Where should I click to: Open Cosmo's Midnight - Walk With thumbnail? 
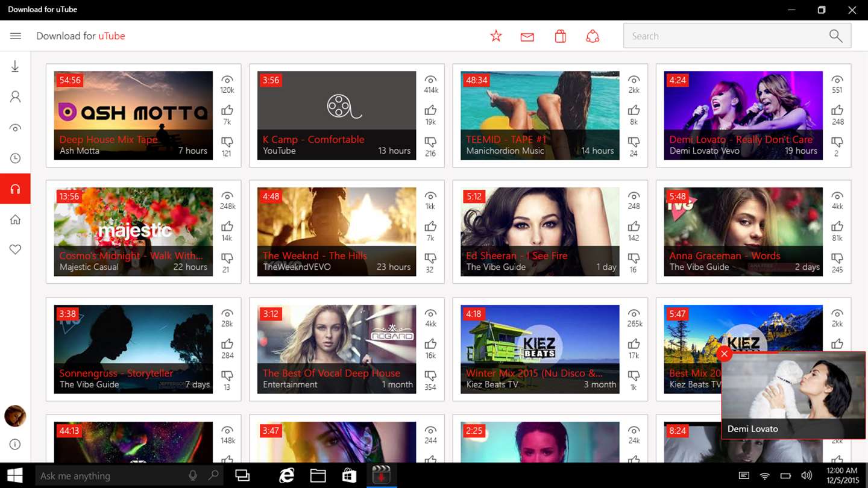coord(133,232)
